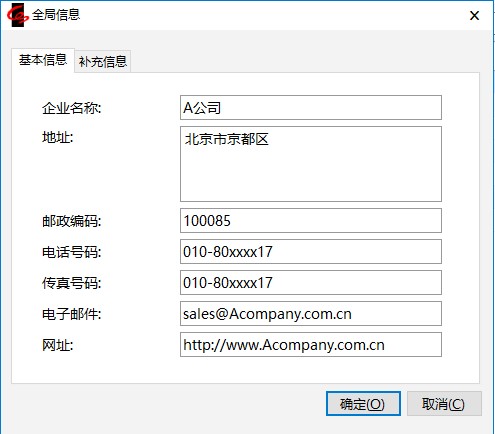495x434 pixels.
Task: Click the 企业名称 label text
Action: click(x=71, y=108)
